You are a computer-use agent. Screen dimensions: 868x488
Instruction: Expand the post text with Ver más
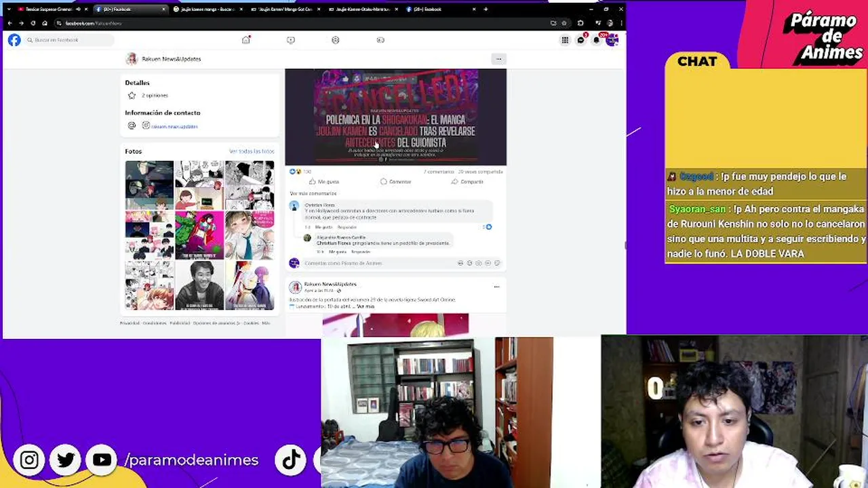pos(366,306)
